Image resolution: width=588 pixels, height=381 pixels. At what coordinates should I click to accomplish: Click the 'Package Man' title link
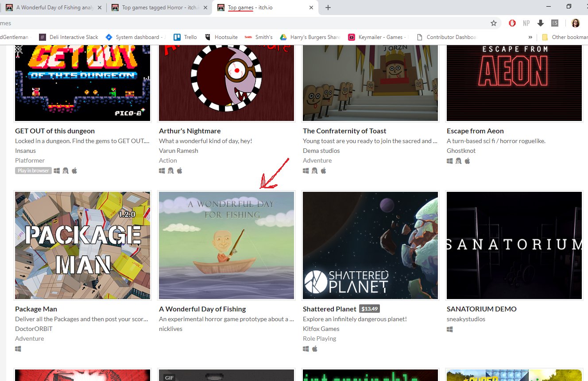(36, 309)
